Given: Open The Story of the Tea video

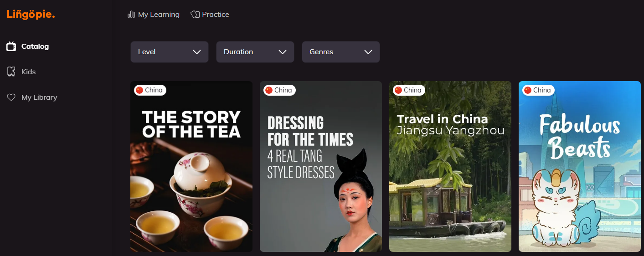Looking at the screenshot, I should click(191, 173).
